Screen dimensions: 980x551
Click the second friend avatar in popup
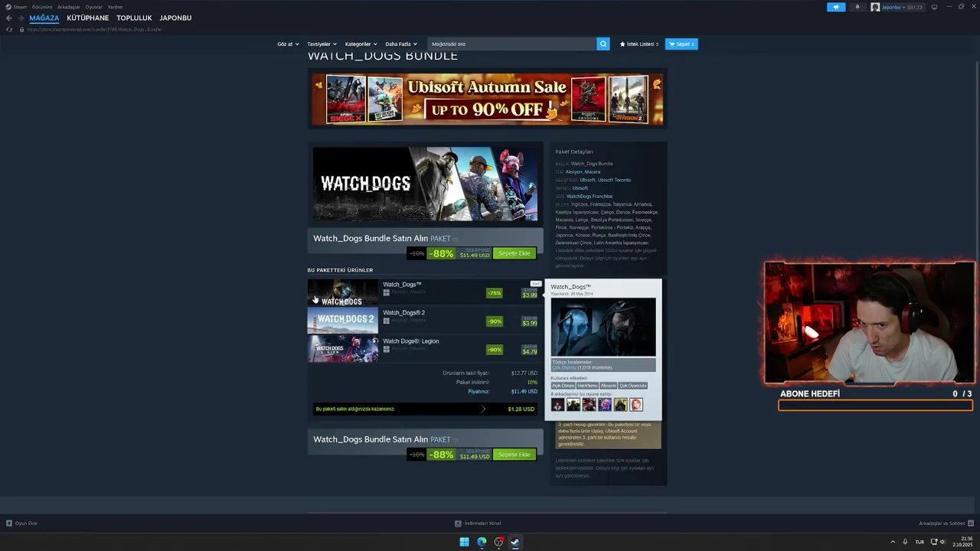pyautogui.click(x=573, y=404)
